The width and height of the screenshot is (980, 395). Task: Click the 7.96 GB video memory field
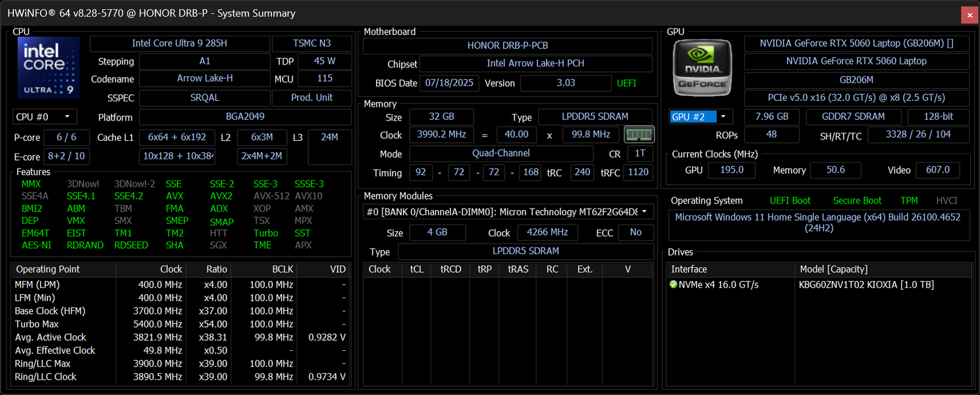pos(772,117)
